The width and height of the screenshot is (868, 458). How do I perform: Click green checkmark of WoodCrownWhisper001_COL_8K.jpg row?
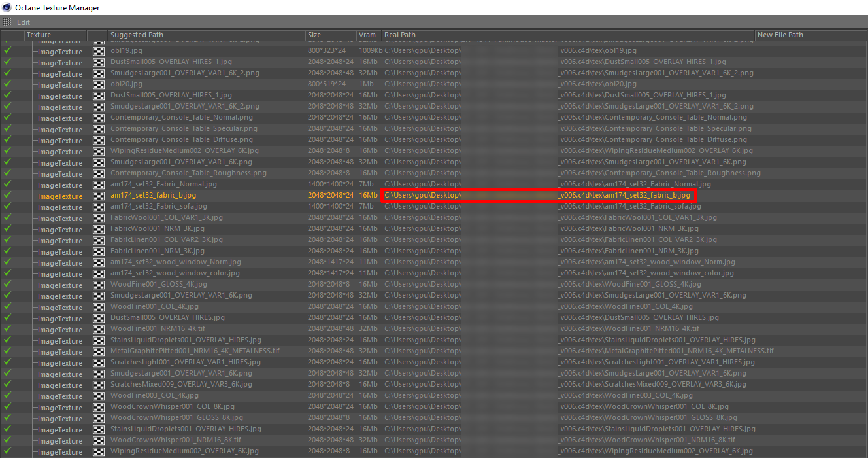point(8,406)
